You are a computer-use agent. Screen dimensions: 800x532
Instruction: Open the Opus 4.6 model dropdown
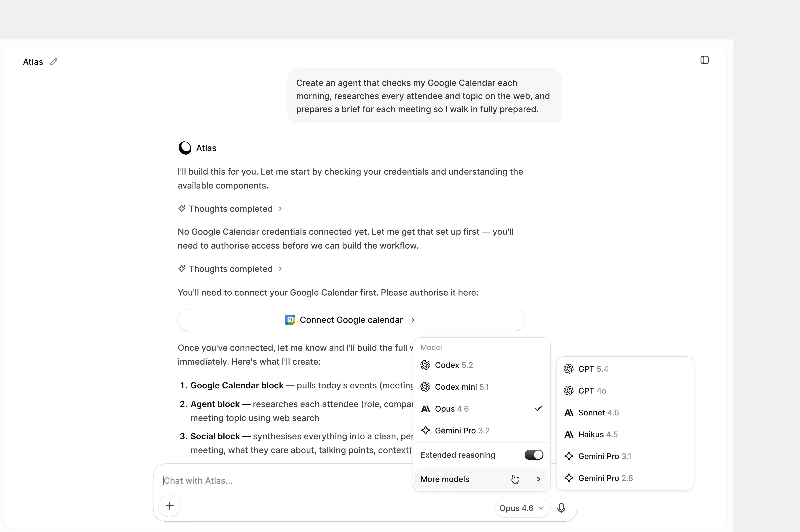522,508
